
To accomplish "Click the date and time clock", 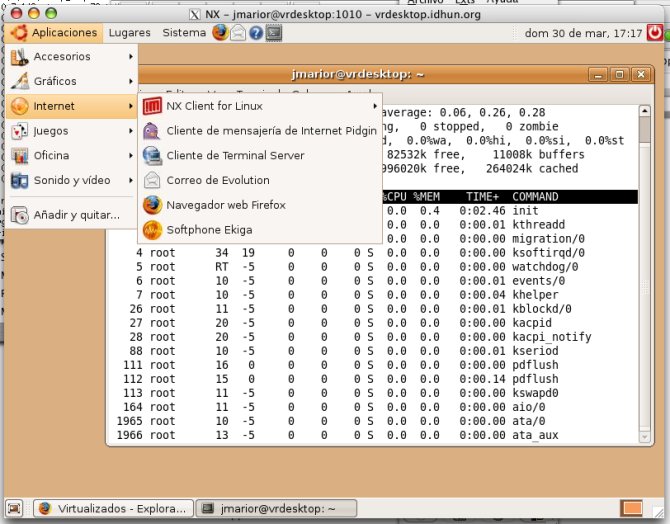I will (x=583, y=33).
